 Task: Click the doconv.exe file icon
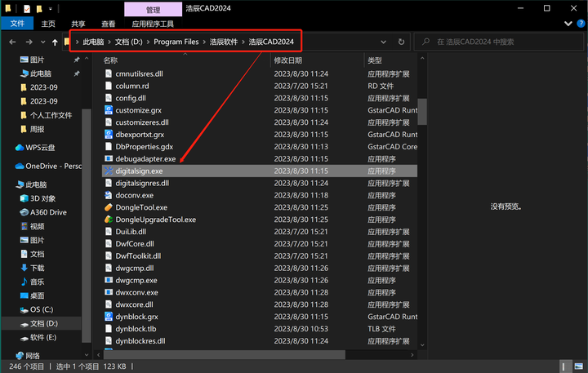[109, 195]
